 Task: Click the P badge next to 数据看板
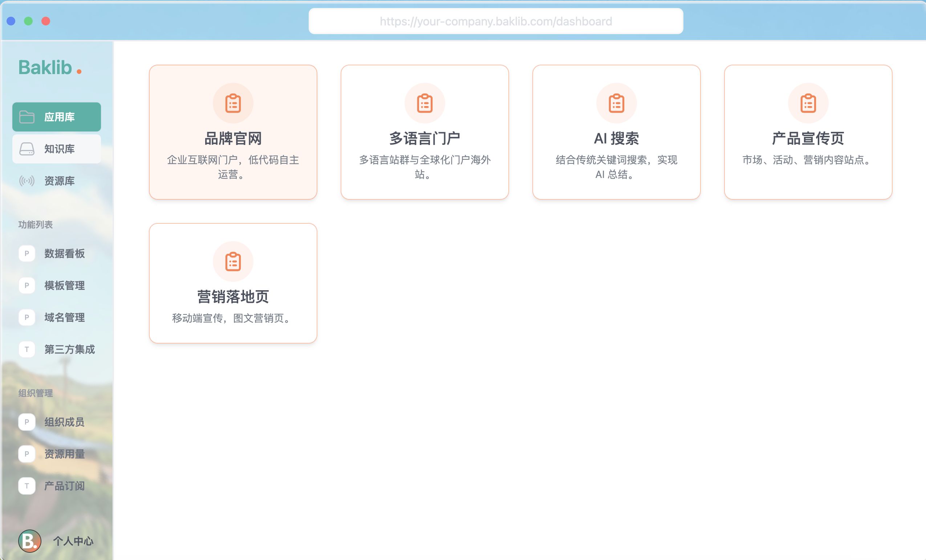tap(27, 253)
